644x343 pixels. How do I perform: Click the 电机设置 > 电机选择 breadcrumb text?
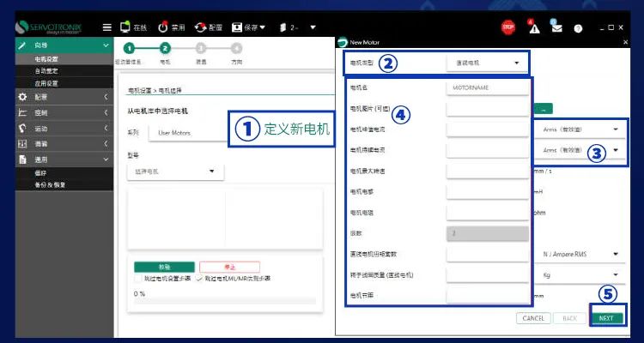click(x=155, y=90)
